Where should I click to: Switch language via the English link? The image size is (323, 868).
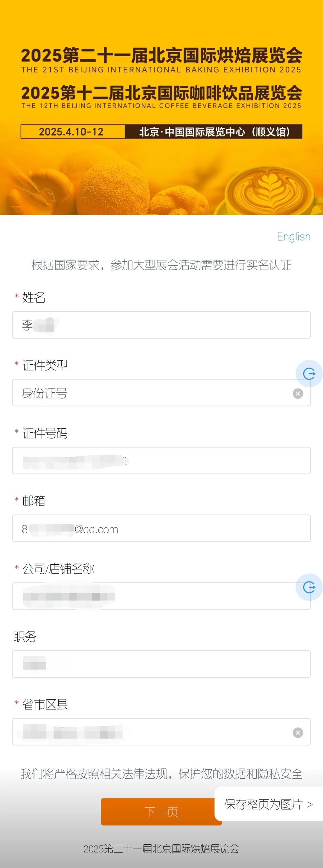coord(294,237)
